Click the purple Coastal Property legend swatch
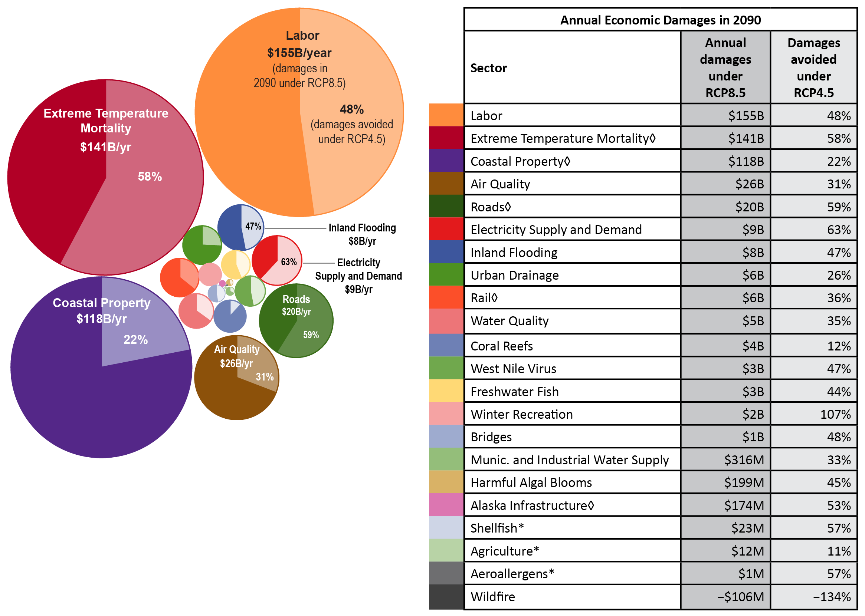The height and width of the screenshot is (616, 865). [446, 161]
